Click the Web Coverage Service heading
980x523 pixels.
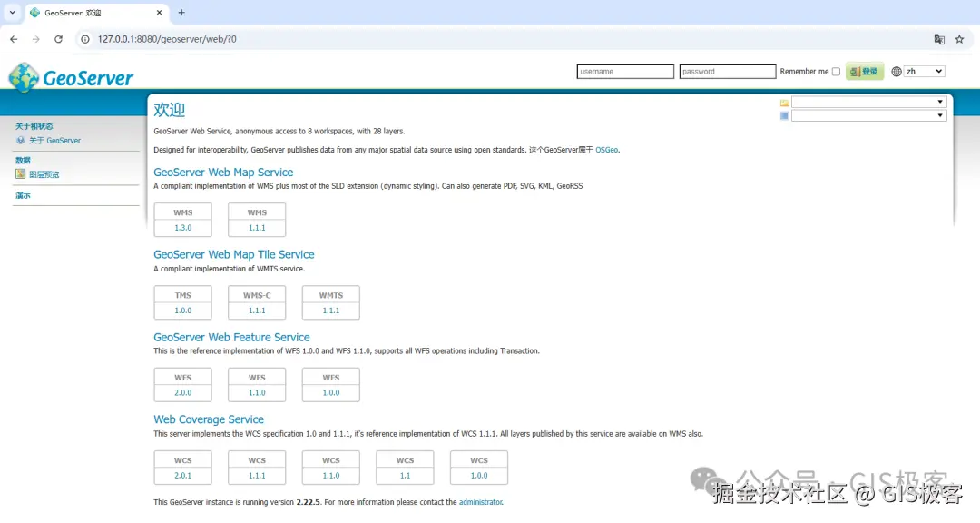(209, 419)
